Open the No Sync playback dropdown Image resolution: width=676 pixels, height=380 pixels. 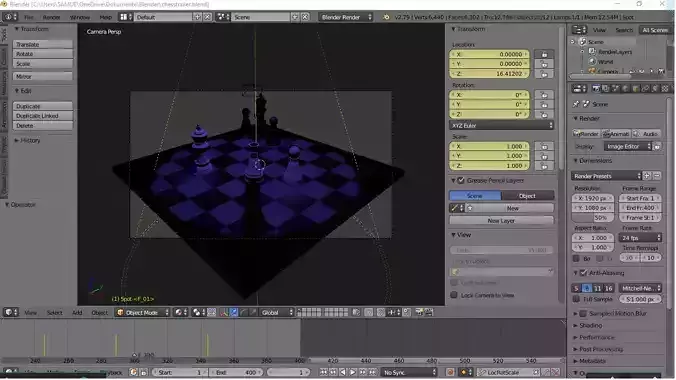(x=409, y=372)
